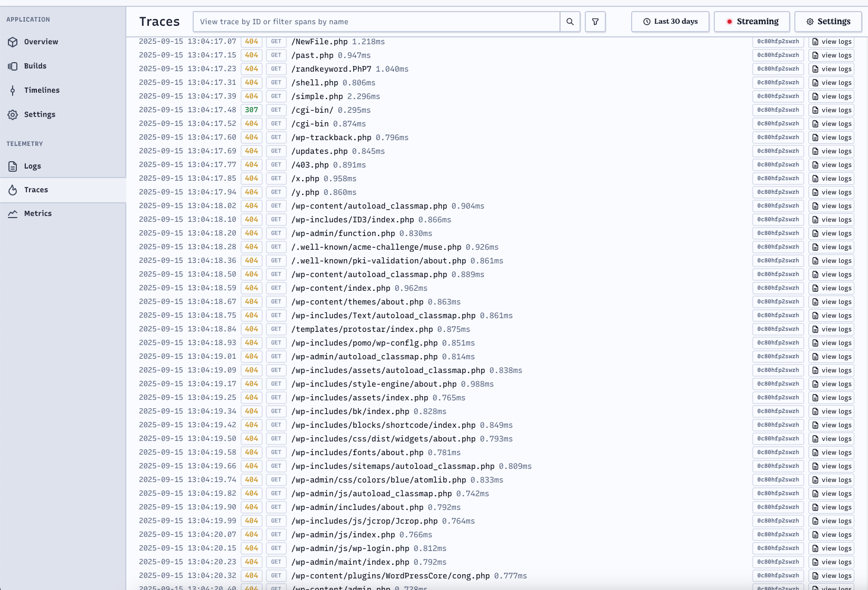Switch to the Metrics section
This screenshot has width=868, height=590.
click(x=37, y=213)
